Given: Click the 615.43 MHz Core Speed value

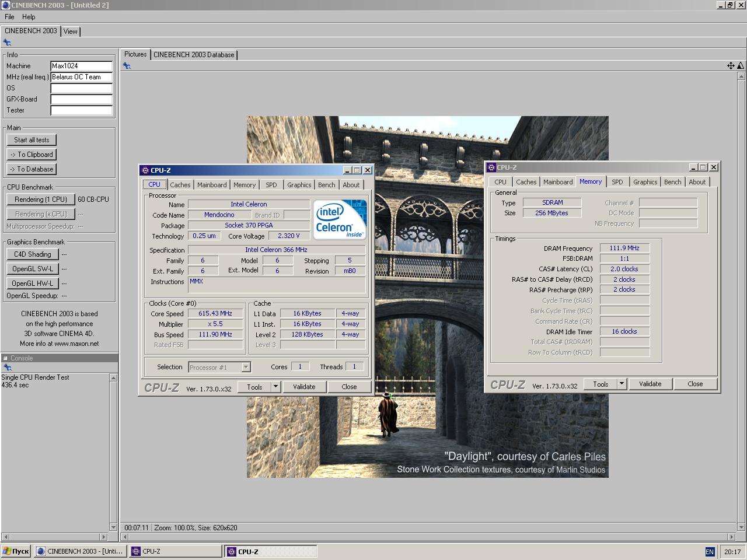Looking at the screenshot, I should pos(215,313).
